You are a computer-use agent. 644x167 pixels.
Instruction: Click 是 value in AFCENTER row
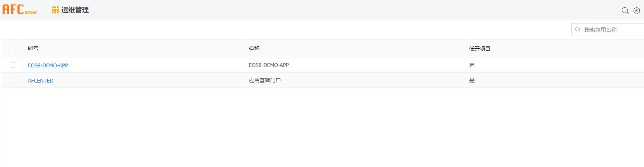472,80
